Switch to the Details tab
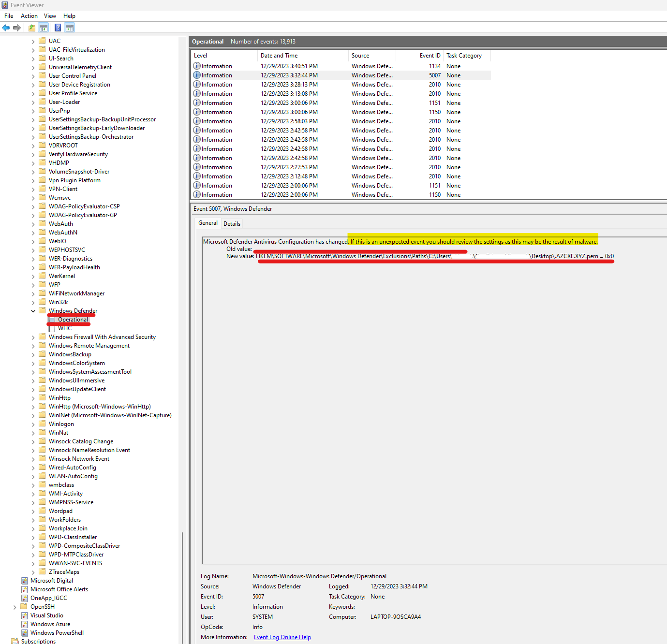The width and height of the screenshot is (667, 644). pyautogui.click(x=232, y=224)
